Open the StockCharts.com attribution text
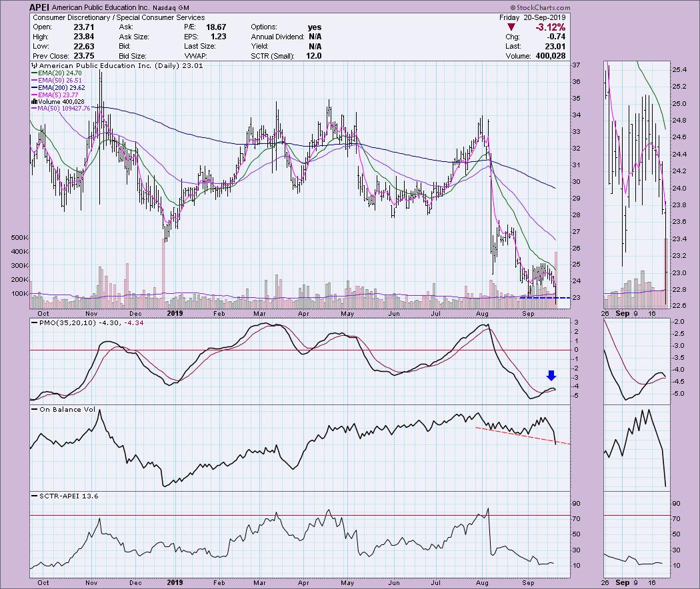 [540, 7]
